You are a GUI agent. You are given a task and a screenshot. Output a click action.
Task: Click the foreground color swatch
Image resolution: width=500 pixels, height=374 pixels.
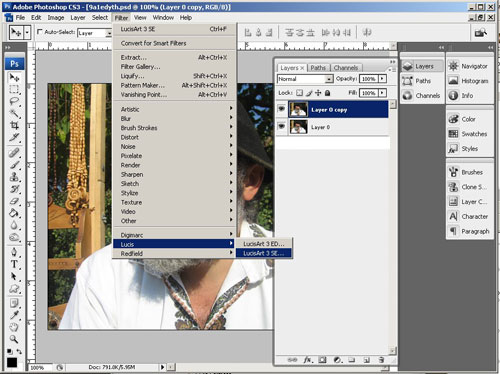coord(12,362)
